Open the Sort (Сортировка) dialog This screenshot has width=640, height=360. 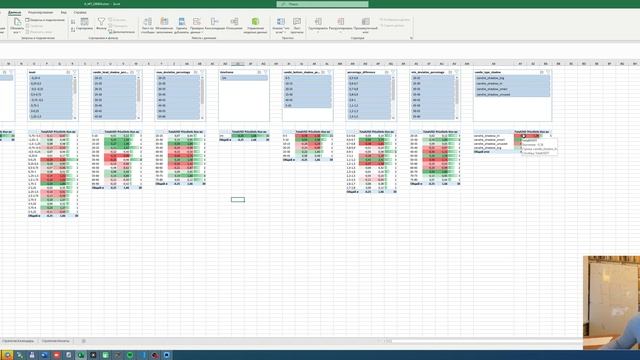[84, 24]
